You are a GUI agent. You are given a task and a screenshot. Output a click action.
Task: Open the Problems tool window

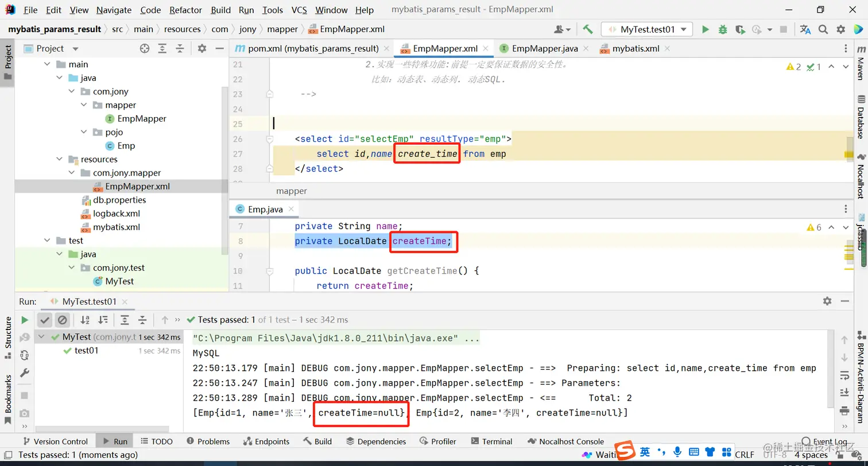tap(207, 441)
